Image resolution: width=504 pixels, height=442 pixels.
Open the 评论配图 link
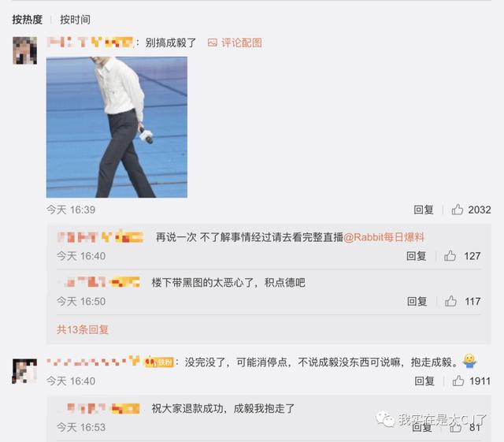pos(242,43)
